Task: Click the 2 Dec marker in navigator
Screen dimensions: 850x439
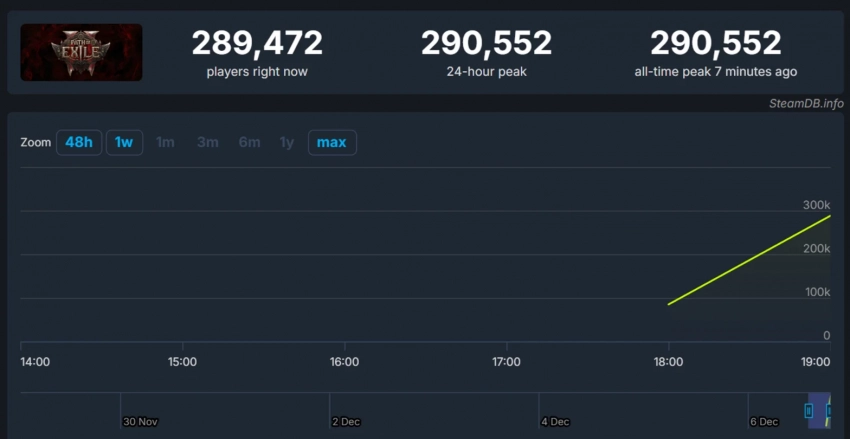Action: (345, 421)
